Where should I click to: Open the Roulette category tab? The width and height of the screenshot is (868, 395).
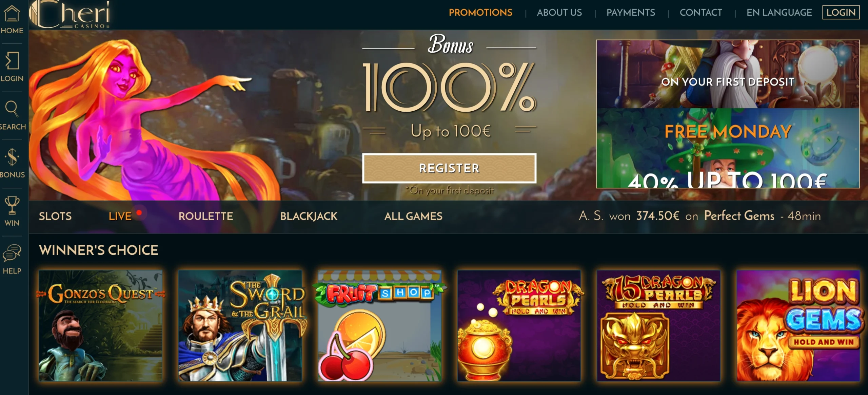click(206, 216)
